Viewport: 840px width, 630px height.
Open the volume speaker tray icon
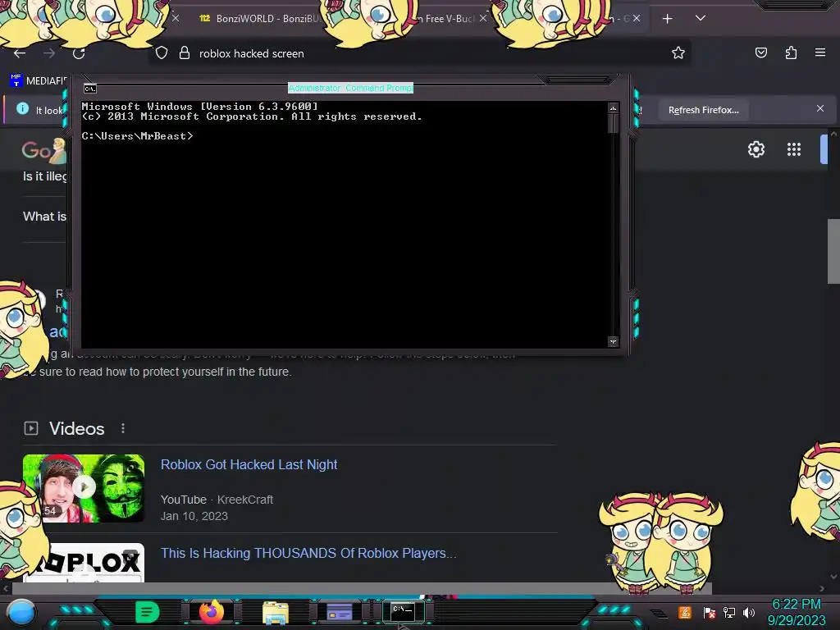coord(748,612)
